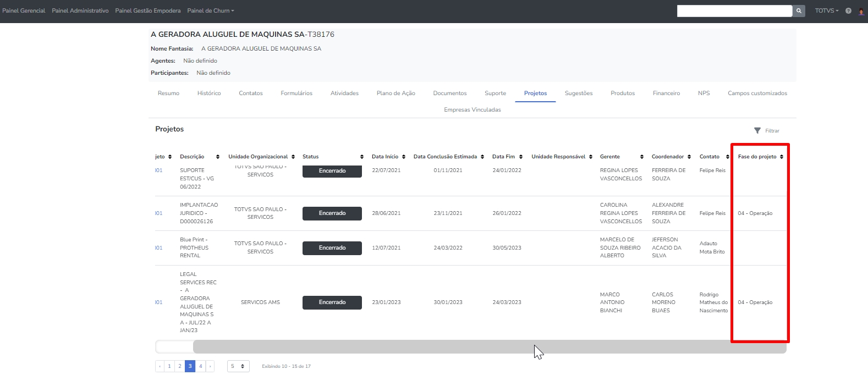Click MARCO ANTONIO BIANCHI manager cell

click(612, 302)
